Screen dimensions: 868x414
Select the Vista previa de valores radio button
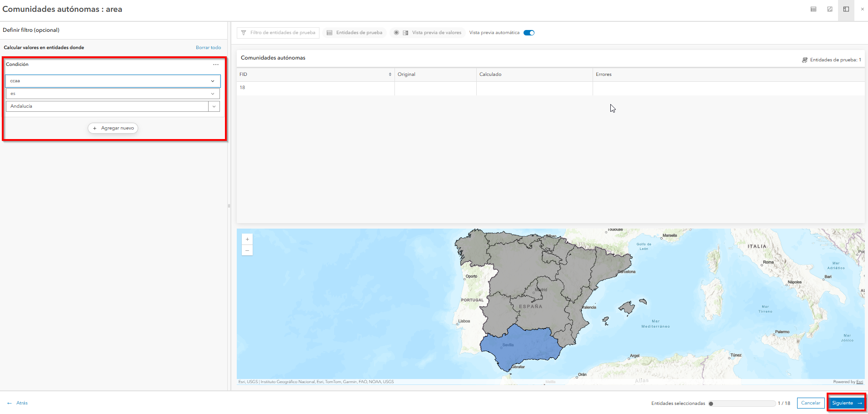(x=397, y=33)
